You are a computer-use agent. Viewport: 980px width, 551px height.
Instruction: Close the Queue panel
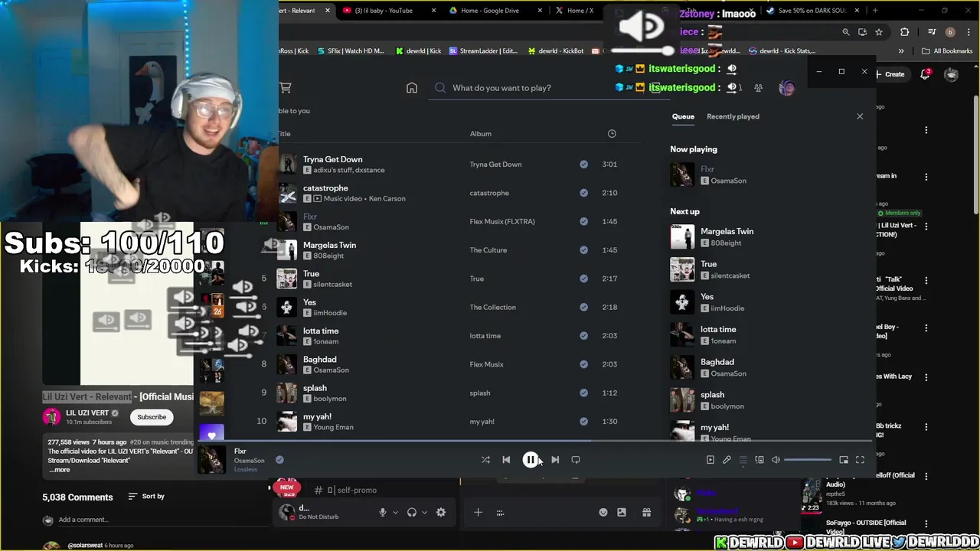[860, 116]
